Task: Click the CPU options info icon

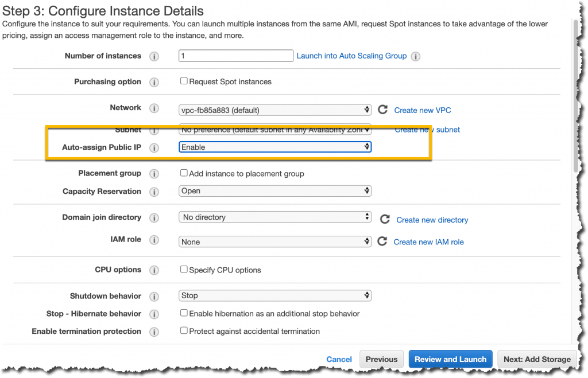Action: [154, 270]
